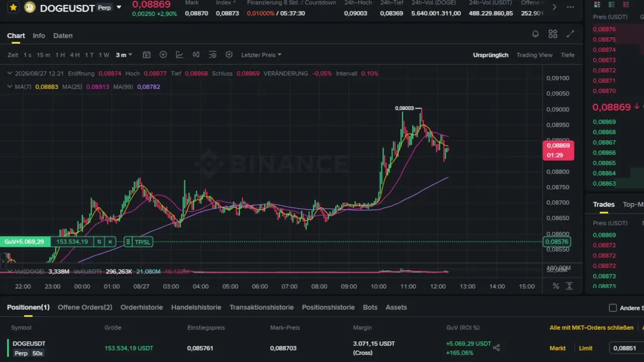Open price alerts bell icon
The image size is (644, 362).
[x=535, y=34]
